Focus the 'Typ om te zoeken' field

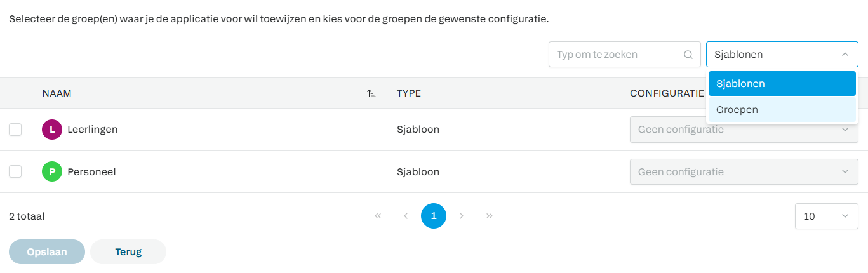coord(615,55)
